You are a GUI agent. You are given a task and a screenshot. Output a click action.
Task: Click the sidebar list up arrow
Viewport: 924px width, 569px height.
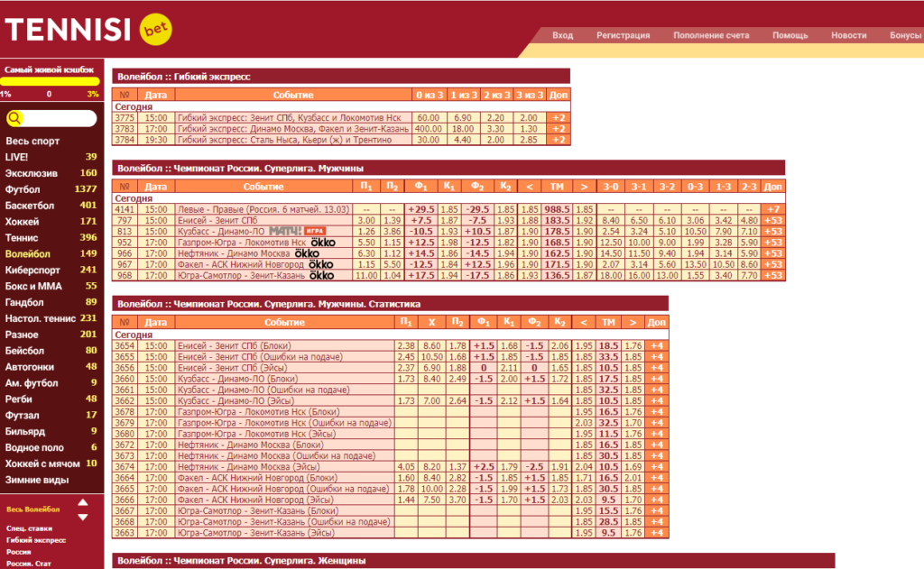(82, 502)
